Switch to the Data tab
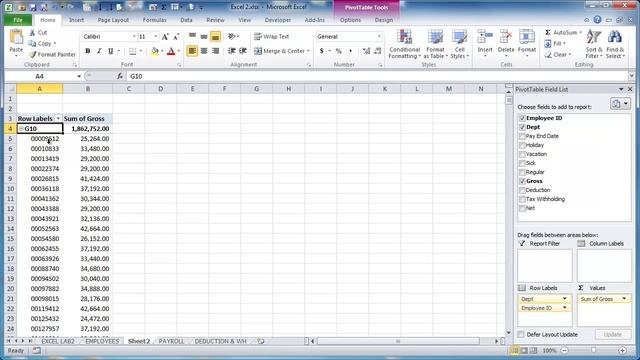This screenshot has height=360, width=640. 186,20
